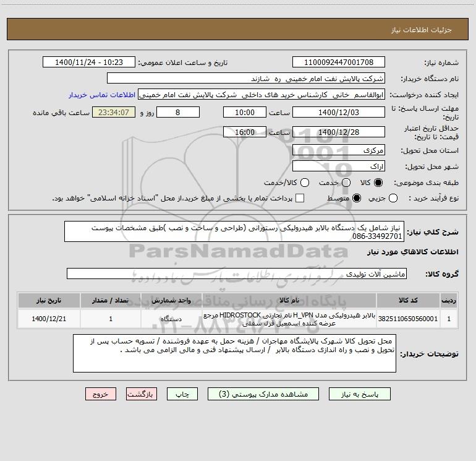Click the چاپ print button
This screenshot has width=476, height=461.
(x=182, y=394)
